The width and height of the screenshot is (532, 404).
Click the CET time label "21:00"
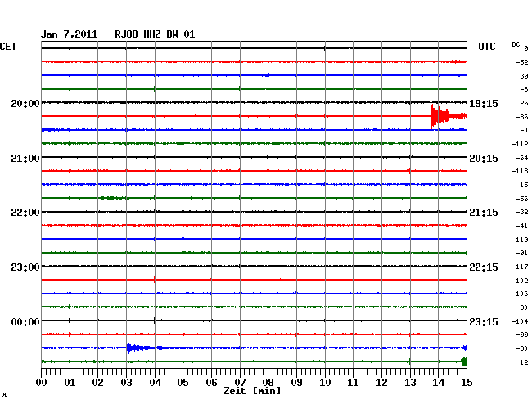click(x=25, y=159)
